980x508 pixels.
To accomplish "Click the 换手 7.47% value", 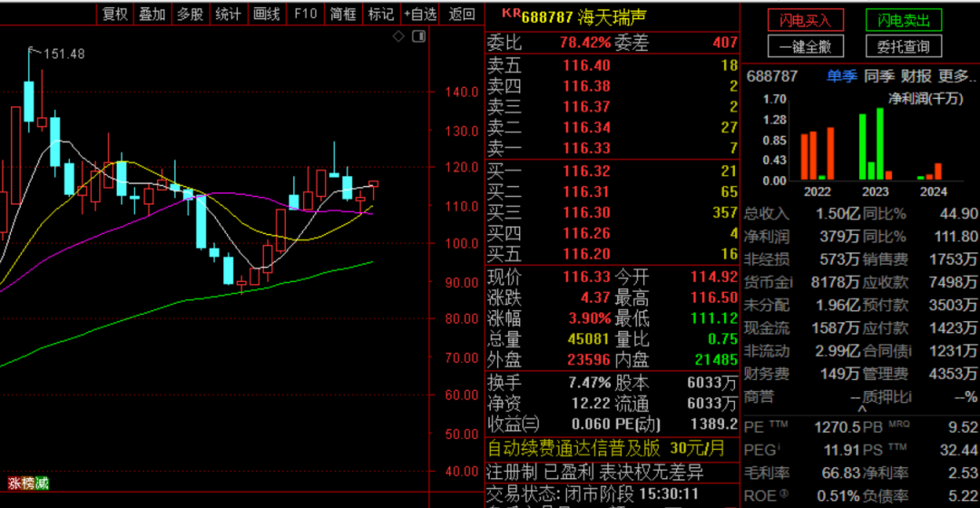I will pos(590,383).
